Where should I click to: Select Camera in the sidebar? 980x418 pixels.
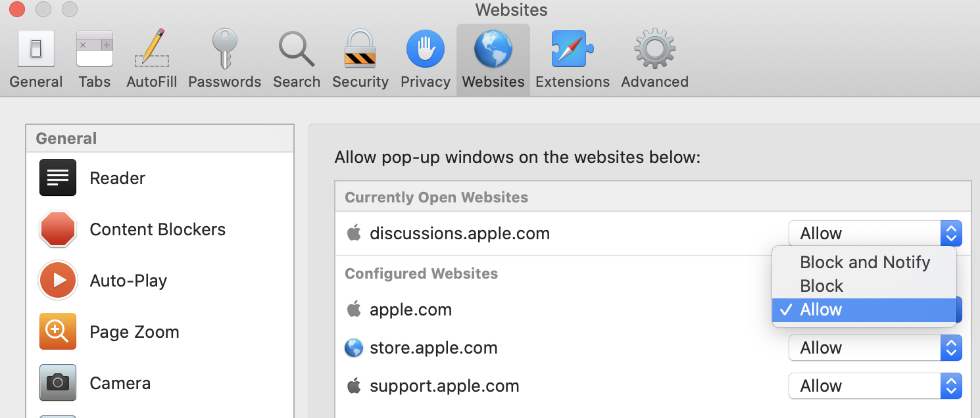(160, 383)
